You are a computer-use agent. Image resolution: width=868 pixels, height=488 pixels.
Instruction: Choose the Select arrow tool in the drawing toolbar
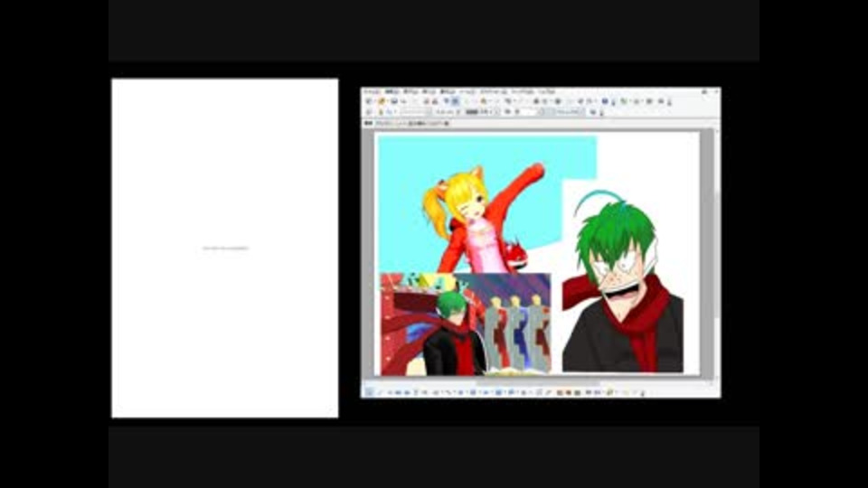(x=369, y=392)
